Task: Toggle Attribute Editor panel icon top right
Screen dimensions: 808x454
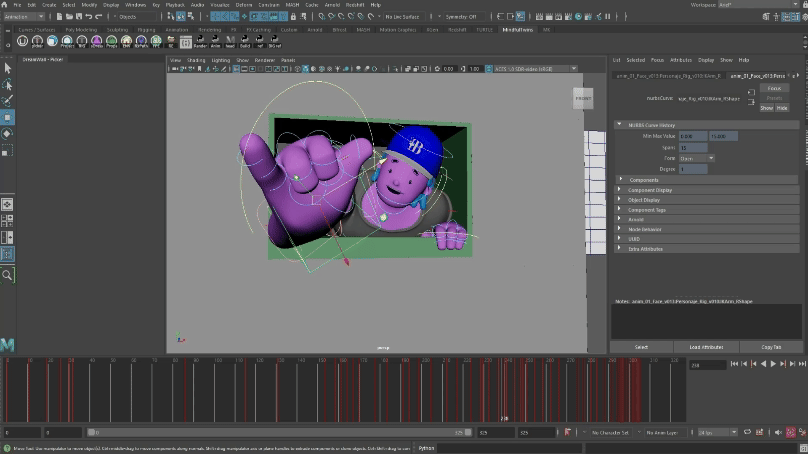Action: pos(786,16)
